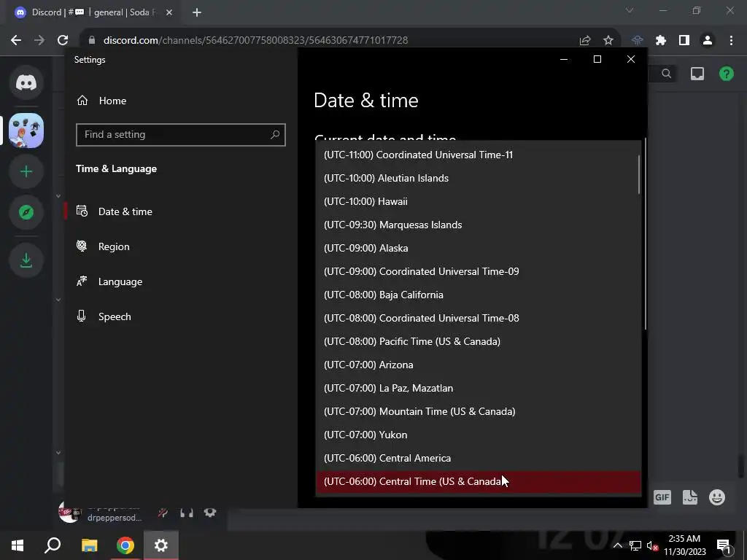Toggle Discord microphone mute icon
Image resolution: width=747 pixels, height=560 pixels.
(x=163, y=513)
